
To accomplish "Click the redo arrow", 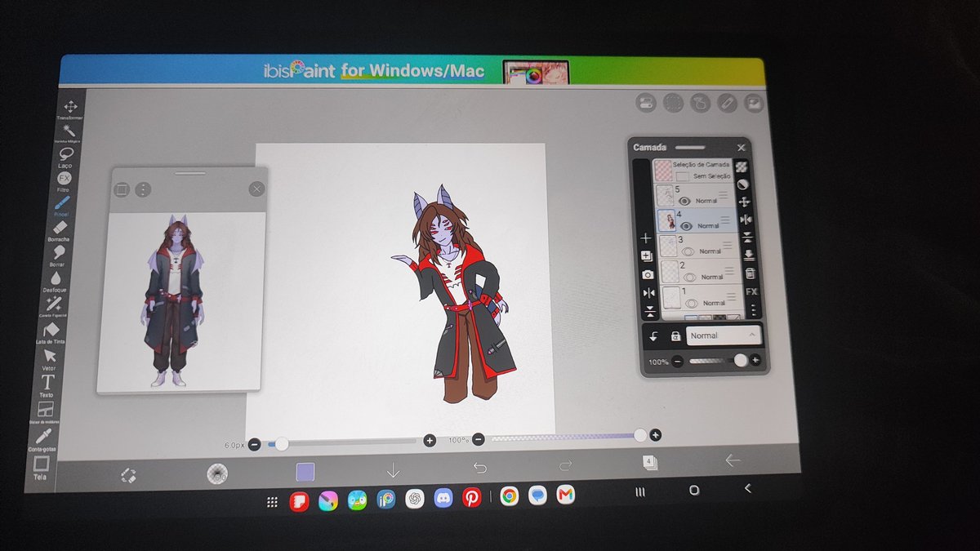I will [565, 464].
